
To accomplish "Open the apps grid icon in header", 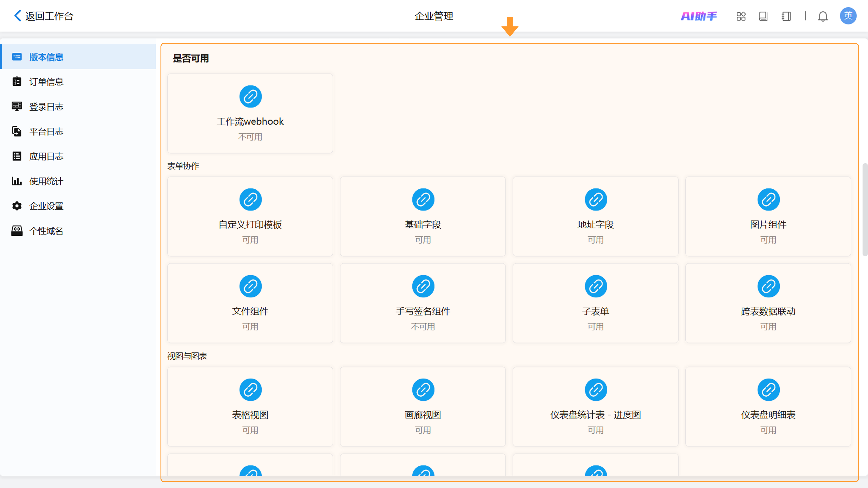I will pos(741,16).
